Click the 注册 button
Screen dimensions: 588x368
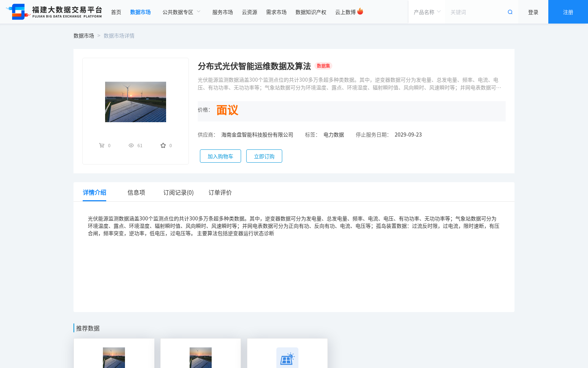568,12
